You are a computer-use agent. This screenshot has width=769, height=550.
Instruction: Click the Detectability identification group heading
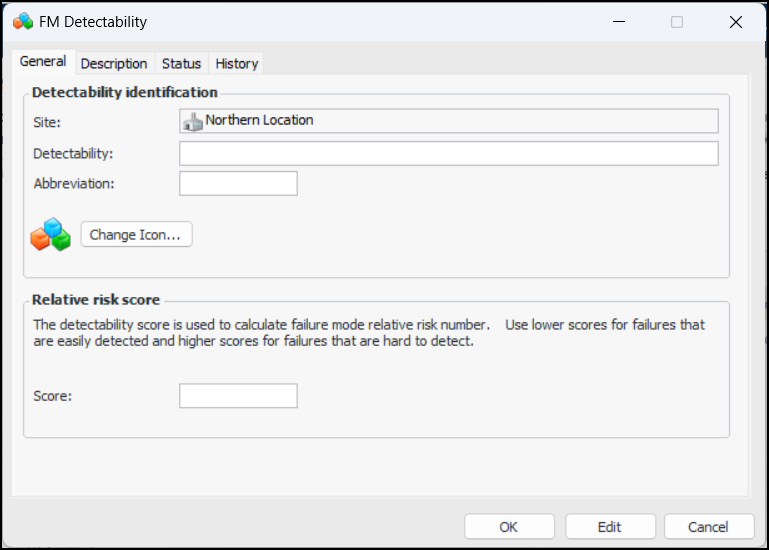coord(125,92)
